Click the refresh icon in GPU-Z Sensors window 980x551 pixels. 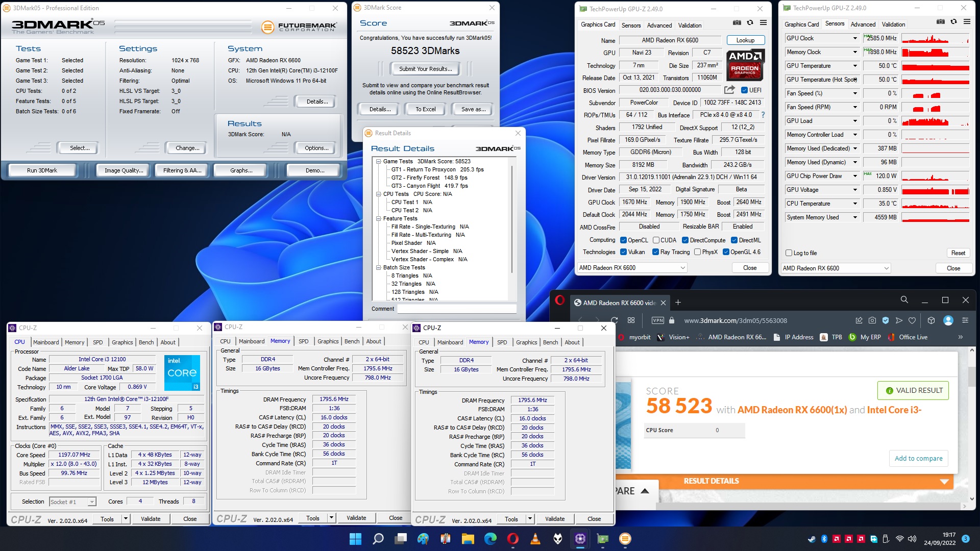953,22
